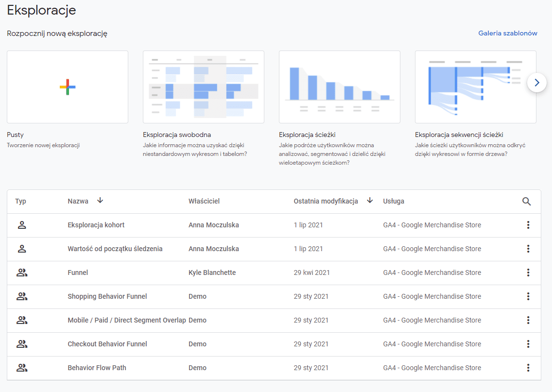Click the Usługa column header
Viewport: 552px width, 392px height.
tap(394, 201)
